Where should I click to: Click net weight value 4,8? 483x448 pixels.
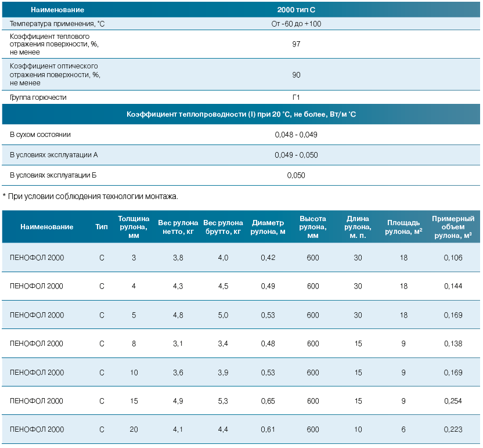click(x=178, y=315)
